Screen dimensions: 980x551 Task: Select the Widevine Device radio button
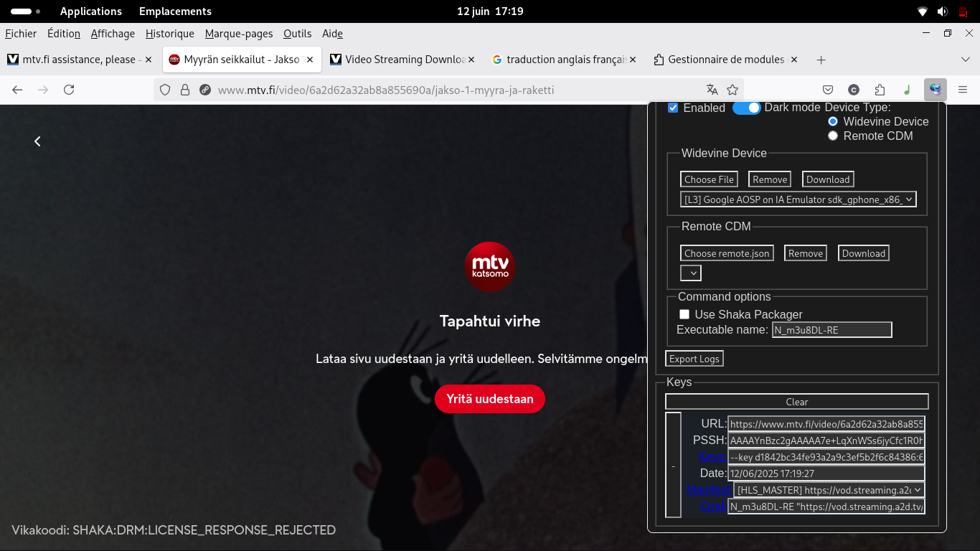(833, 122)
